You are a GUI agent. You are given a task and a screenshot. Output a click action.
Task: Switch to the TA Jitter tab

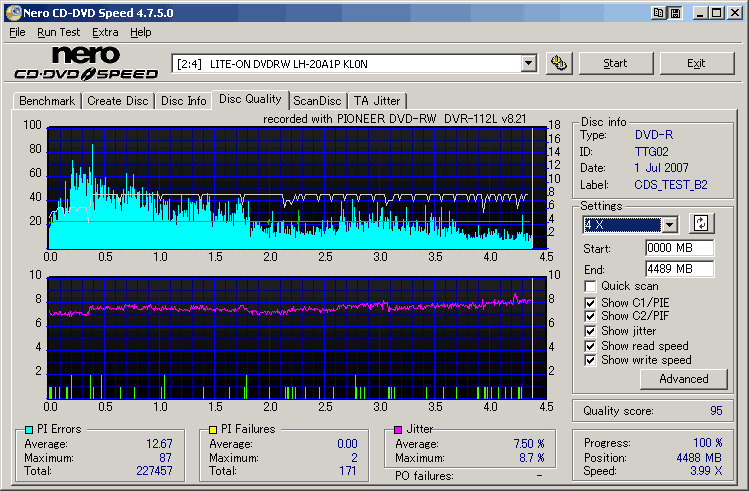click(377, 101)
